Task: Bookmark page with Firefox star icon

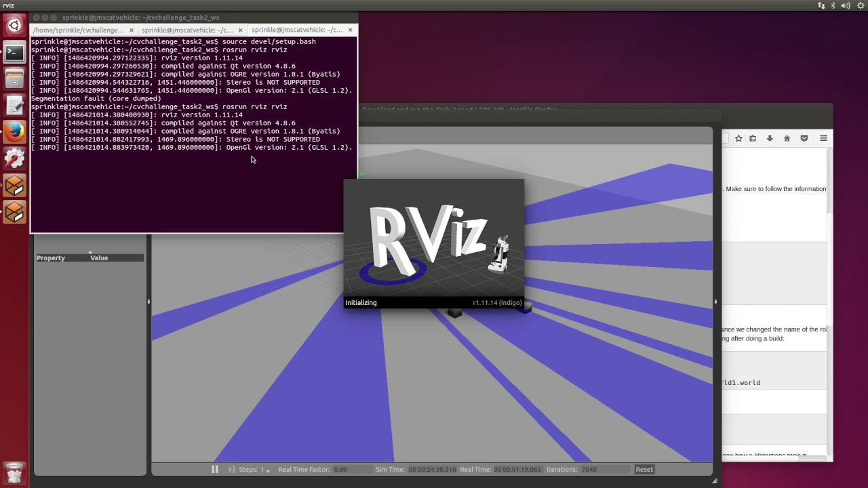Action: pos(738,138)
